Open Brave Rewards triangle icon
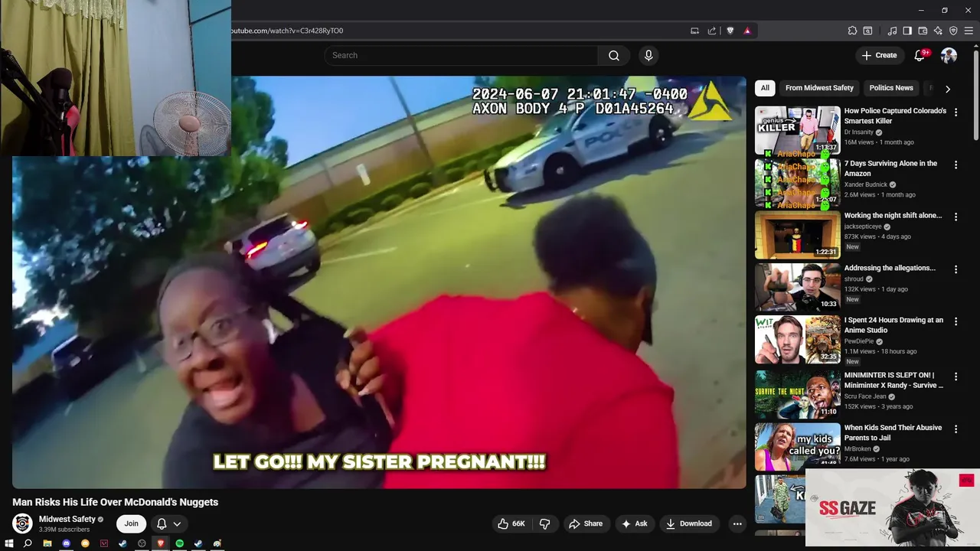The image size is (980, 551). click(x=747, y=31)
